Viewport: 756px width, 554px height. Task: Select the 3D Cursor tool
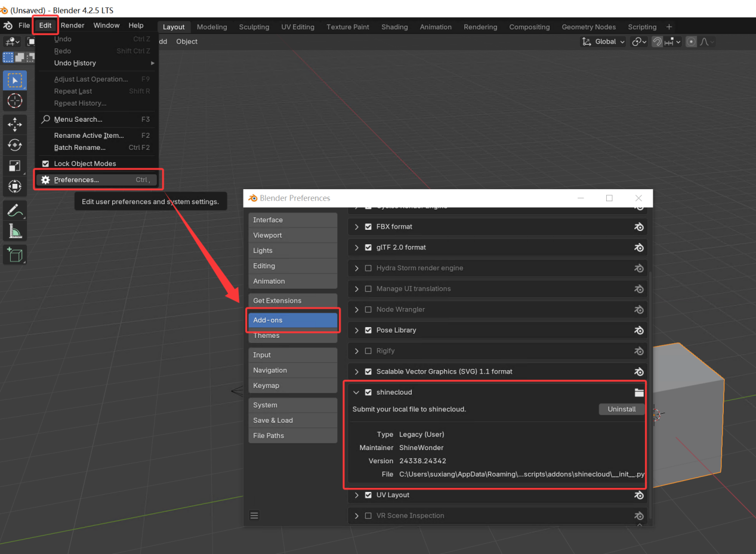(15, 101)
